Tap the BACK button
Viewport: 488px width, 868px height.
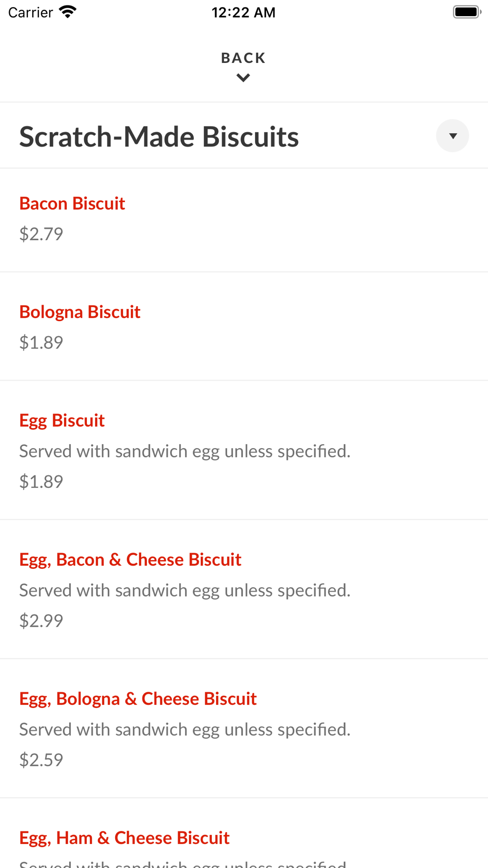(x=243, y=58)
